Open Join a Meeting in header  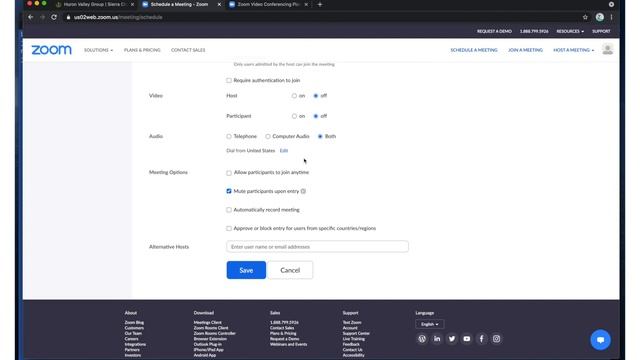525,50
